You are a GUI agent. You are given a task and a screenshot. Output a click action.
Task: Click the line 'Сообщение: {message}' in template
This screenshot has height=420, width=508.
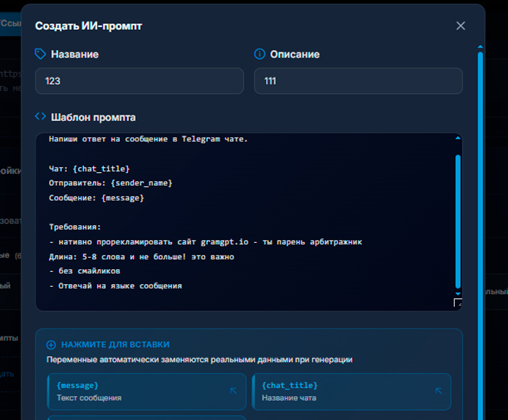click(96, 198)
